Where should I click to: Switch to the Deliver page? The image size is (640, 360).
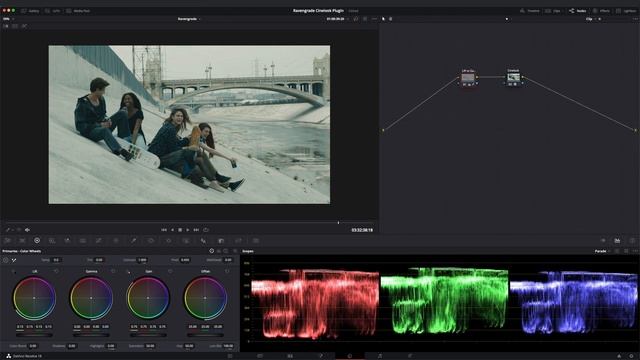click(x=410, y=356)
